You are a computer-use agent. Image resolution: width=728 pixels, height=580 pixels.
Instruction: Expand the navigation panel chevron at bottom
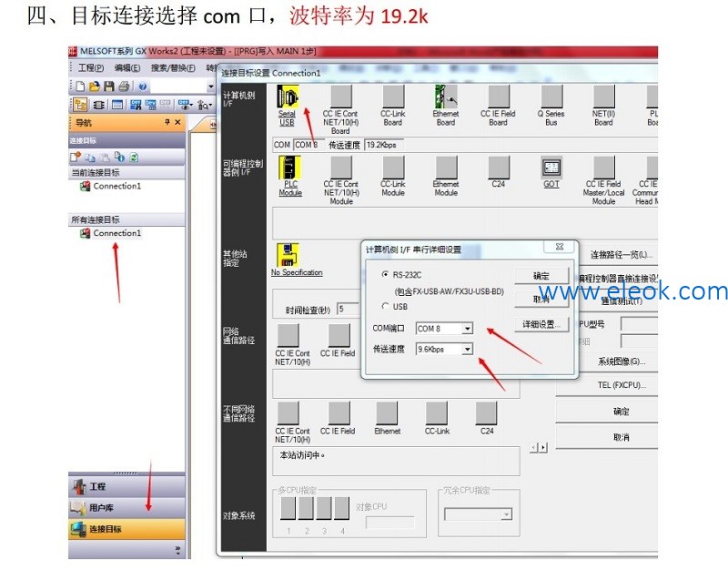177,550
